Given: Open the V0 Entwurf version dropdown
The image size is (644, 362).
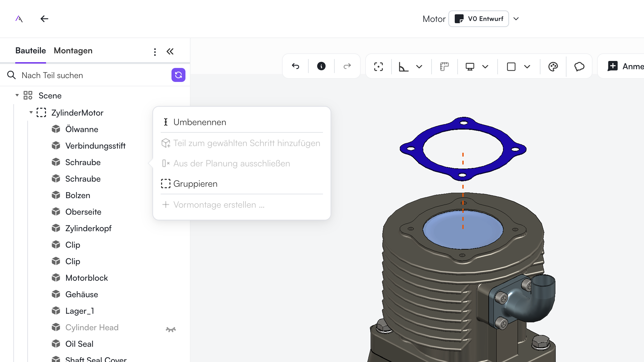Looking at the screenshot, I should (x=516, y=19).
